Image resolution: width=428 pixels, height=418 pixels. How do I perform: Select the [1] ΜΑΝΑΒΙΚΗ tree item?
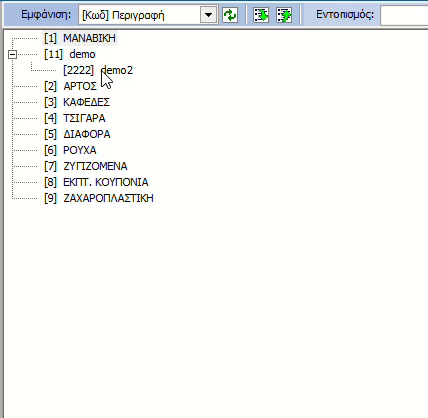pyautogui.click(x=80, y=38)
